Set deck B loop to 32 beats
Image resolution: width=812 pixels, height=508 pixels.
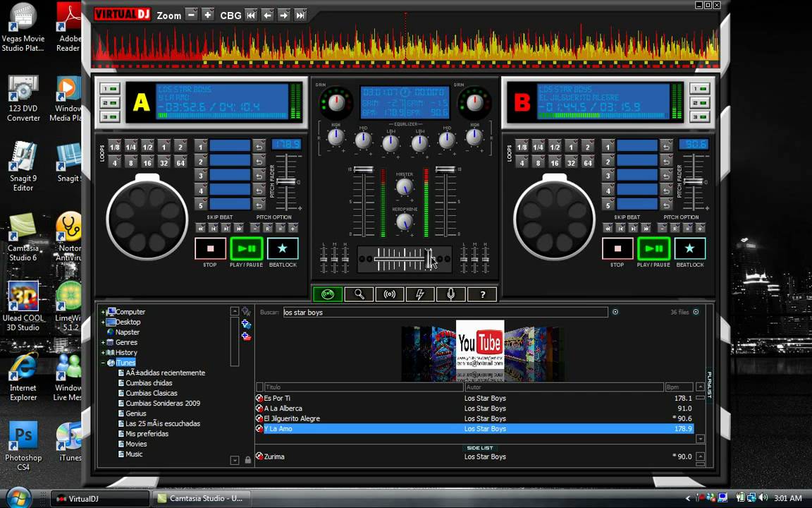(571, 163)
